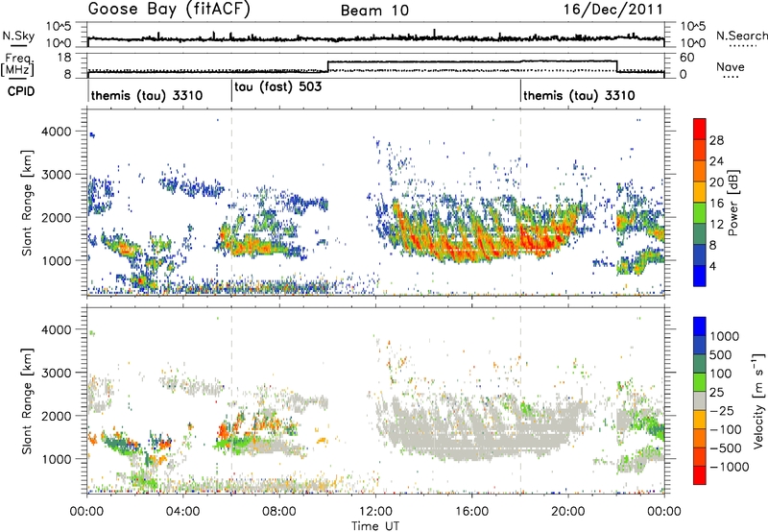768x532 pixels.
Task: Click the '20:00' time axis label
Action: coord(567,512)
